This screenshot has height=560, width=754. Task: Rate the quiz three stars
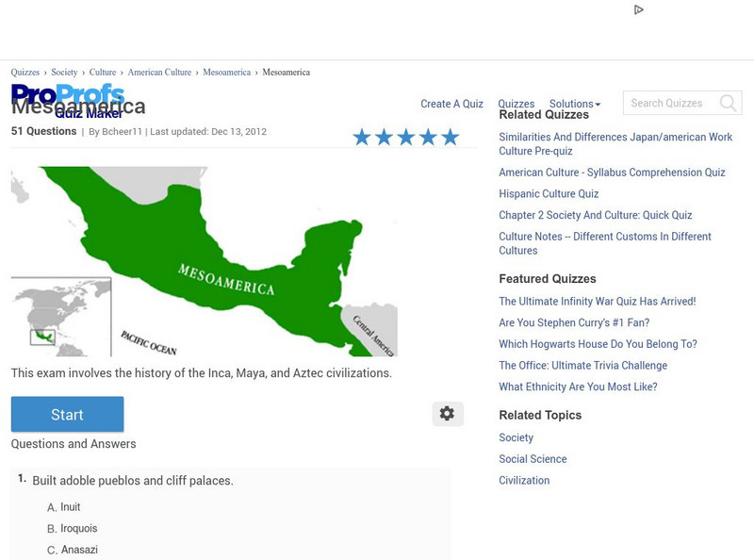pyautogui.click(x=406, y=138)
